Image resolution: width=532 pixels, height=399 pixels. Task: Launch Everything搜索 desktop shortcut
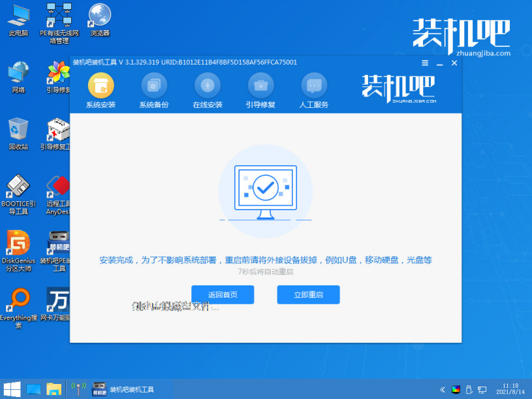pyautogui.click(x=18, y=308)
